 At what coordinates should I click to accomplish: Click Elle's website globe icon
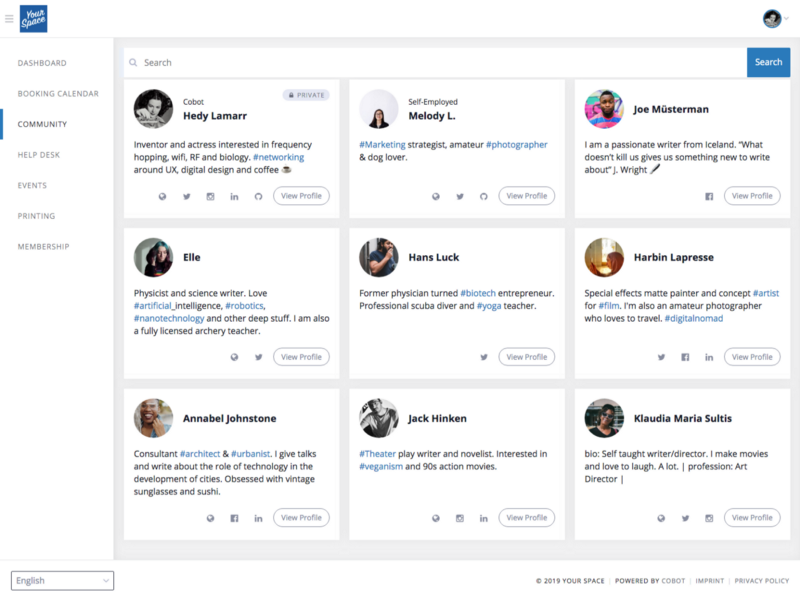234,357
